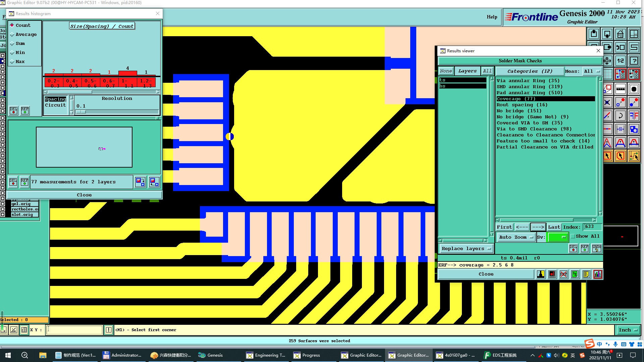The height and width of the screenshot is (362, 644).
Task: Select the Max radio option
Action: point(17,62)
